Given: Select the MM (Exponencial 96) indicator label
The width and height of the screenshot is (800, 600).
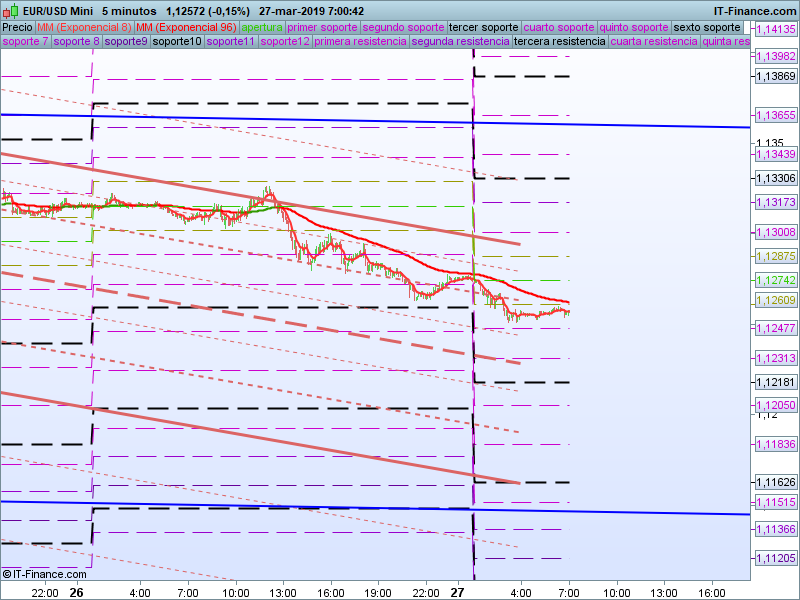Looking at the screenshot, I should [x=186, y=27].
